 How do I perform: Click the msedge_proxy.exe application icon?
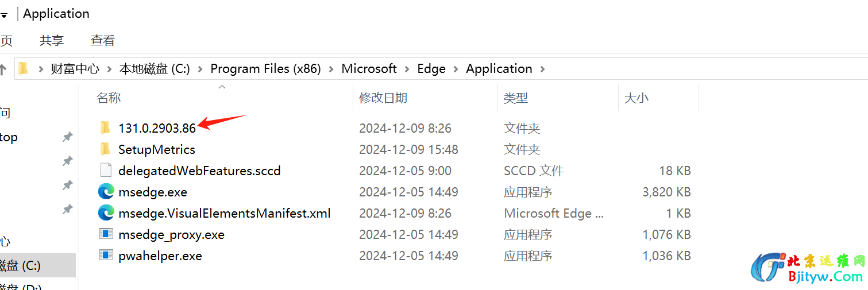pos(106,234)
